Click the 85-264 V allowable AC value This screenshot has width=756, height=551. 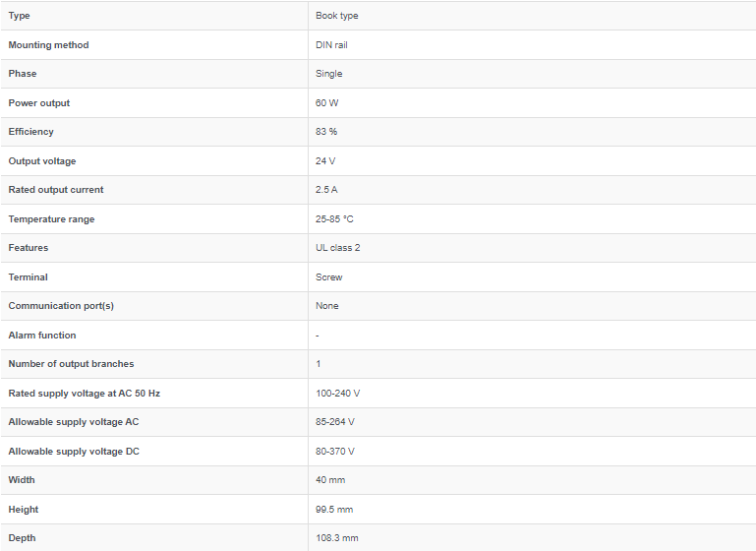point(335,422)
